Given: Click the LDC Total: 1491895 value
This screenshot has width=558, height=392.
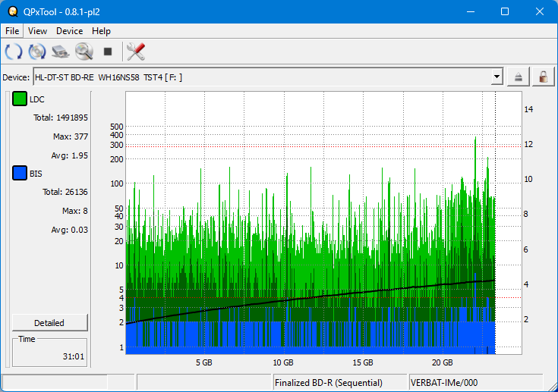Looking at the screenshot, I should click(x=61, y=118).
